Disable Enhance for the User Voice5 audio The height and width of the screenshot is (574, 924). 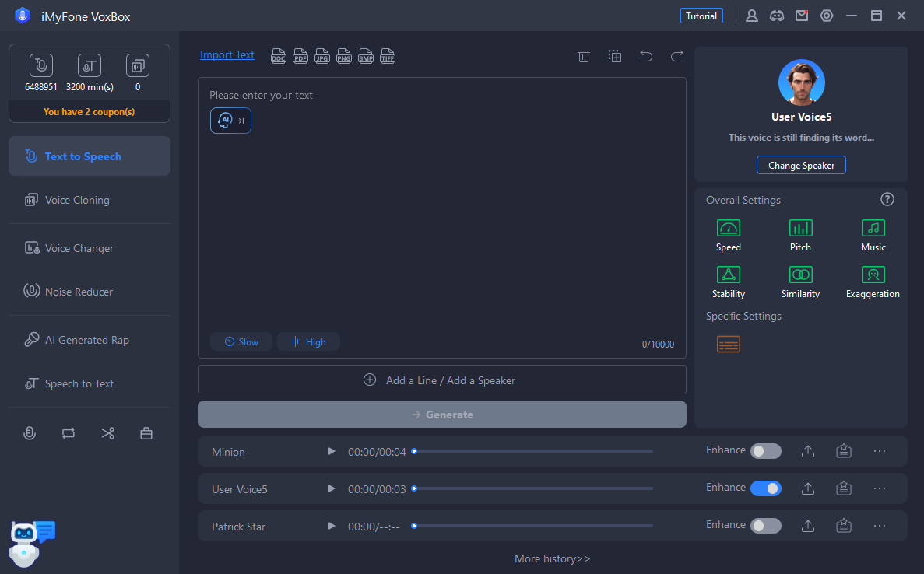pos(764,488)
